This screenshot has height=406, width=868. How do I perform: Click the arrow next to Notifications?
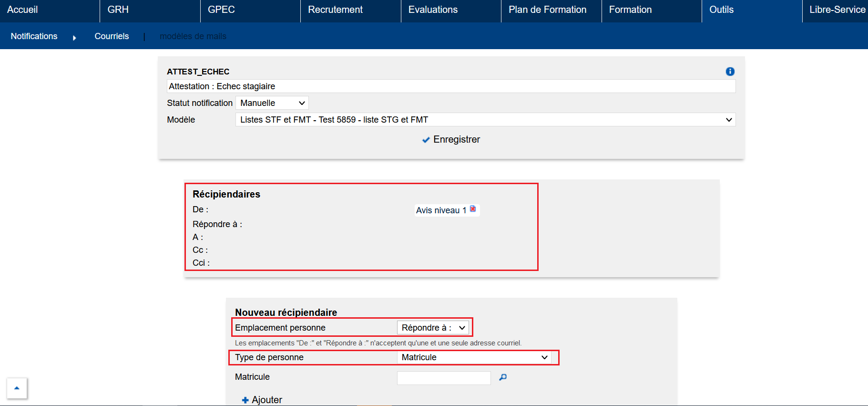click(74, 38)
